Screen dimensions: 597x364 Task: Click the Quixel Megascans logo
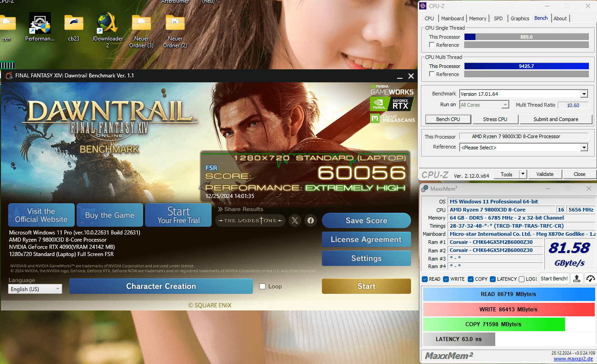[x=392, y=118]
